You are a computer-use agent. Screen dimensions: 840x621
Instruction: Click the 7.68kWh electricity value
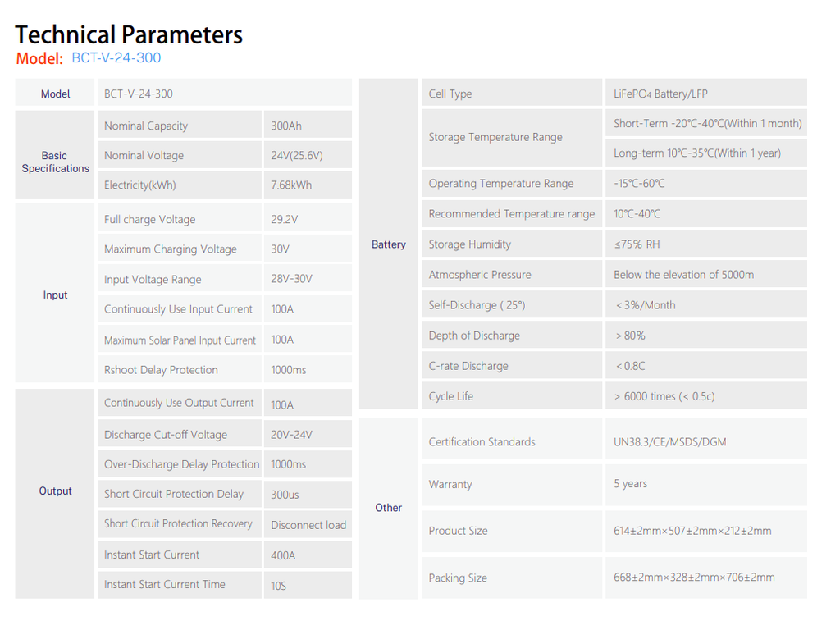pyautogui.click(x=291, y=185)
